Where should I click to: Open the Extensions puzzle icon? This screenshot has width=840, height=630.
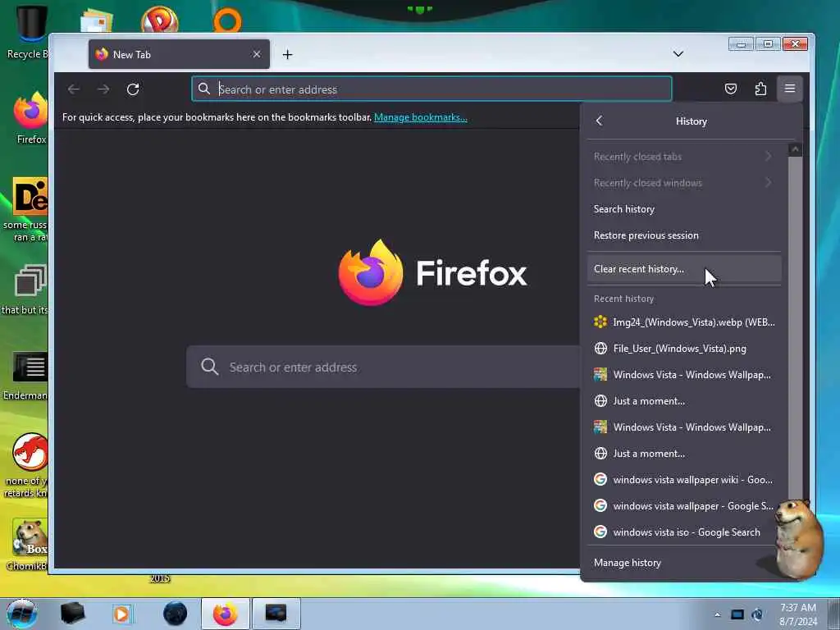[x=760, y=89]
